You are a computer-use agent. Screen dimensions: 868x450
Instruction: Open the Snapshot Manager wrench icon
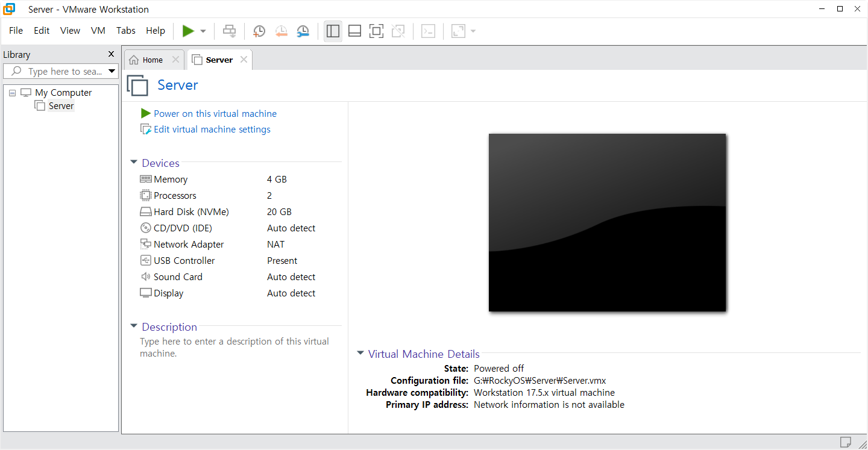pyautogui.click(x=303, y=31)
